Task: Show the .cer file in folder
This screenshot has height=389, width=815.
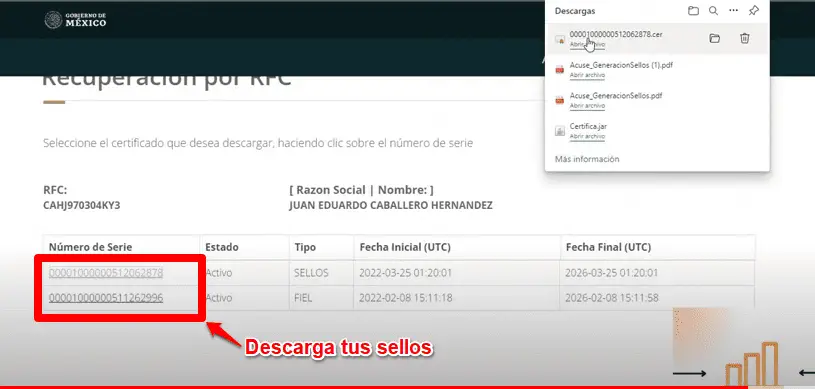Action: 715,38
